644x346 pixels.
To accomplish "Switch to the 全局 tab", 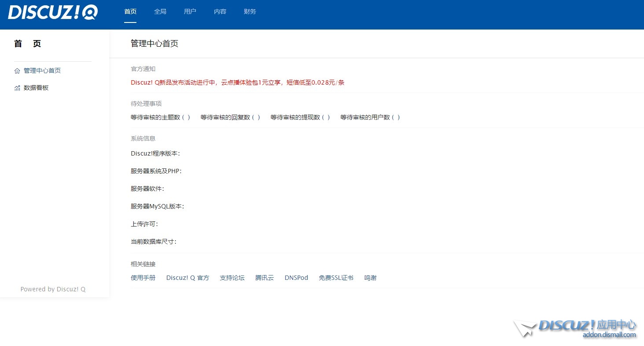I will (160, 12).
